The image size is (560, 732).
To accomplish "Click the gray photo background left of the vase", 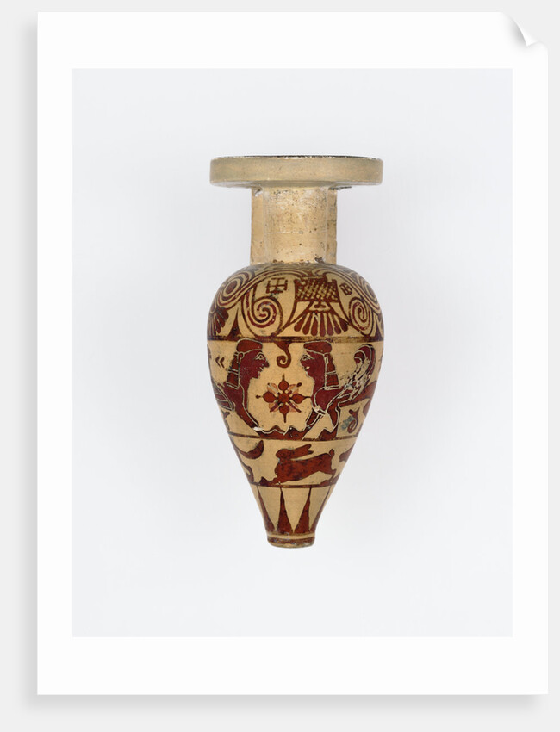I will click(x=140, y=352).
